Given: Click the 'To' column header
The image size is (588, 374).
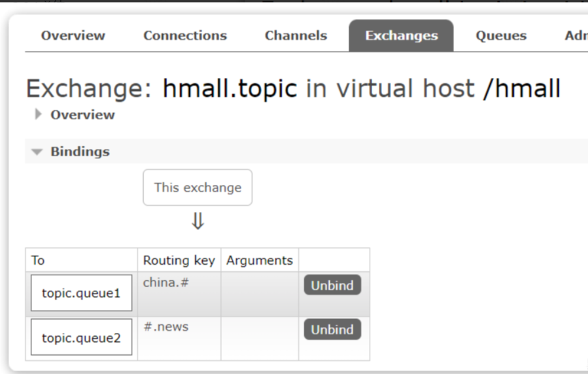Looking at the screenshot, I should [x=39, y=260].
